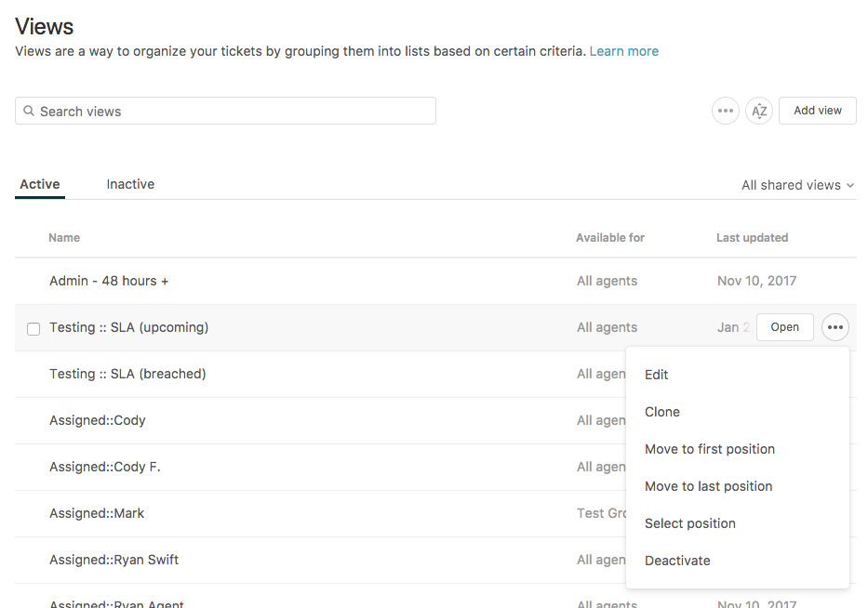Select the Testing :: SLA (upcoming) view name
This screenshot has width=868, height=608.
click(x=129, y=327)
